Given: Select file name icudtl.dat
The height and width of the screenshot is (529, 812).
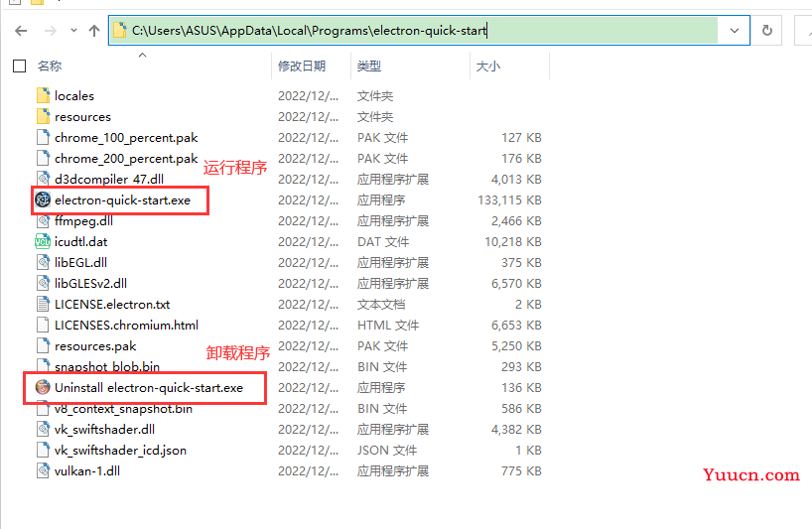Looking at the screenshot, I should (x=80, y=242).
